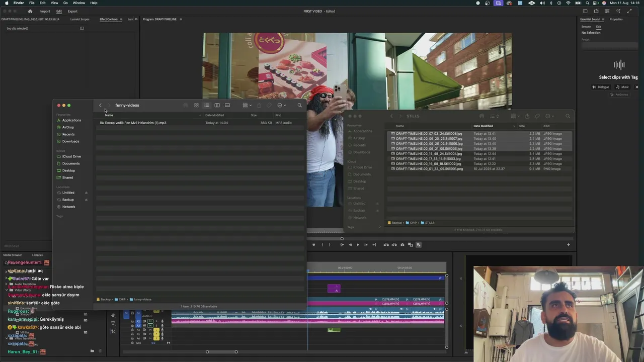
Task: Toggle solo on track A4
Action: point(156,330)
